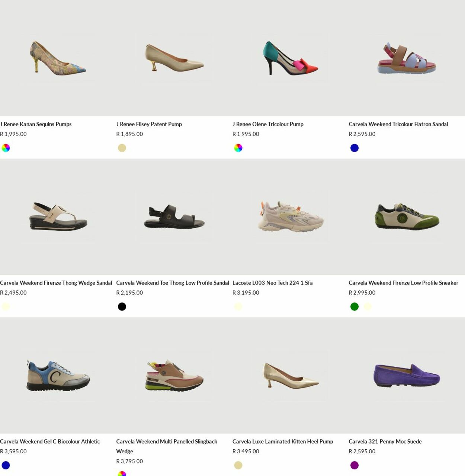The height and width of the screenshot is (476, 465).
Task: Open the Toe Thong Low Profile Sandal image
Action: [x=174, y=217]
